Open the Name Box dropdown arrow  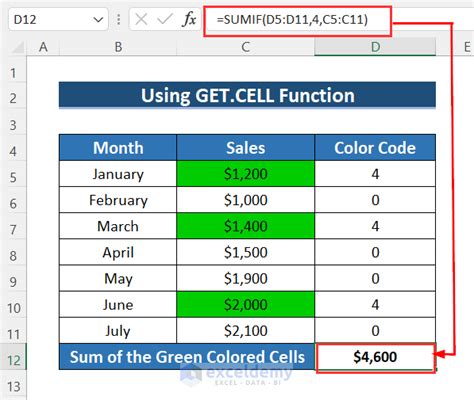98,20
